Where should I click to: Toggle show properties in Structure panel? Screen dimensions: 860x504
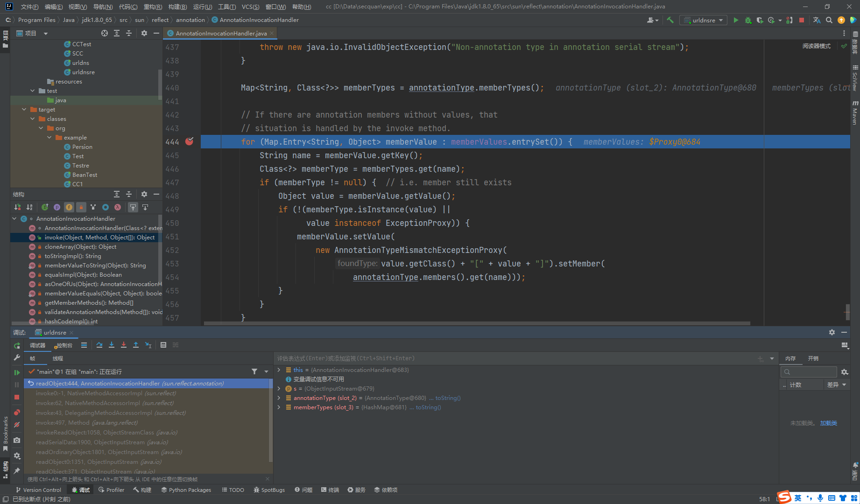tap(57, 207)
